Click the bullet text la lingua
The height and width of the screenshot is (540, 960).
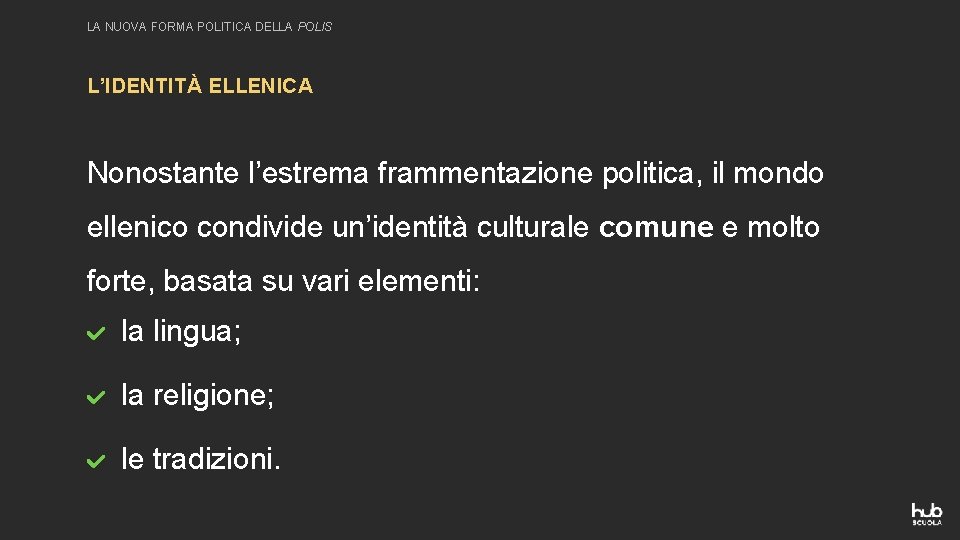click(x=181, y=331)
